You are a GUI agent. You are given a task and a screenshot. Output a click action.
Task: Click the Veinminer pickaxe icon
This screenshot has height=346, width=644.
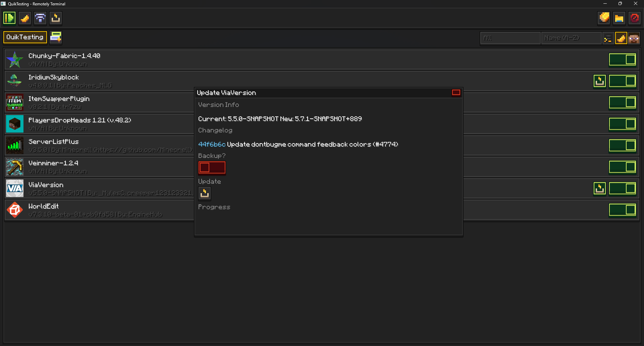(x=15, y=167)
